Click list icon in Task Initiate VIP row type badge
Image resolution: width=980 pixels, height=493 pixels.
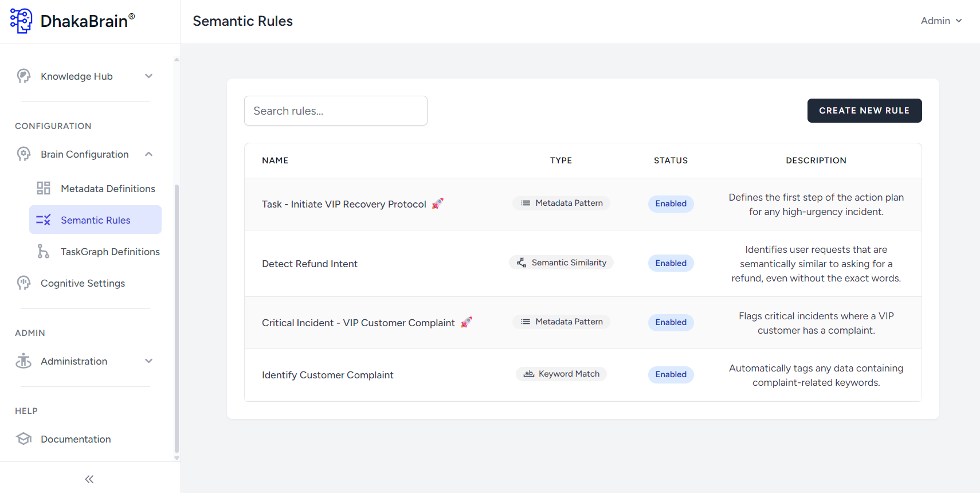[526, 203]
